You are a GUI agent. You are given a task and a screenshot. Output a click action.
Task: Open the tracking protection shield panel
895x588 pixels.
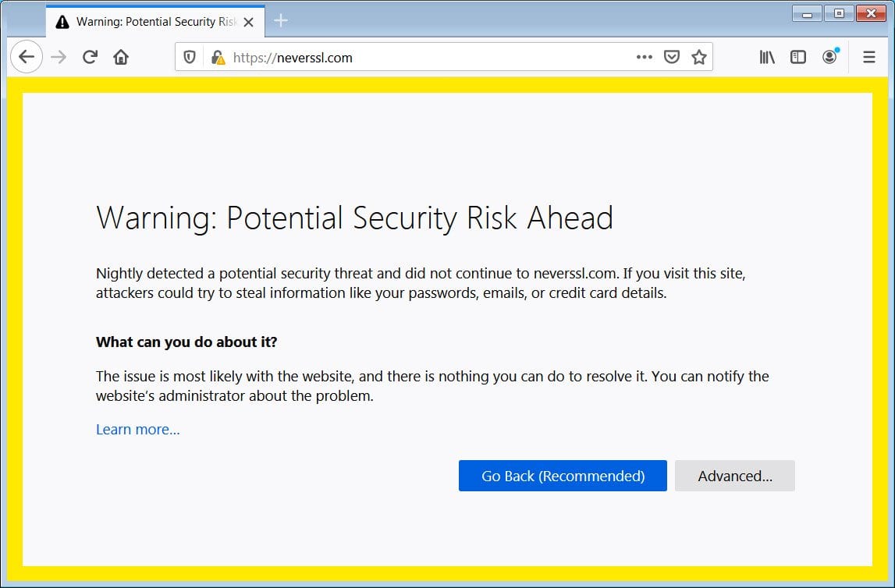click(189, 57)
